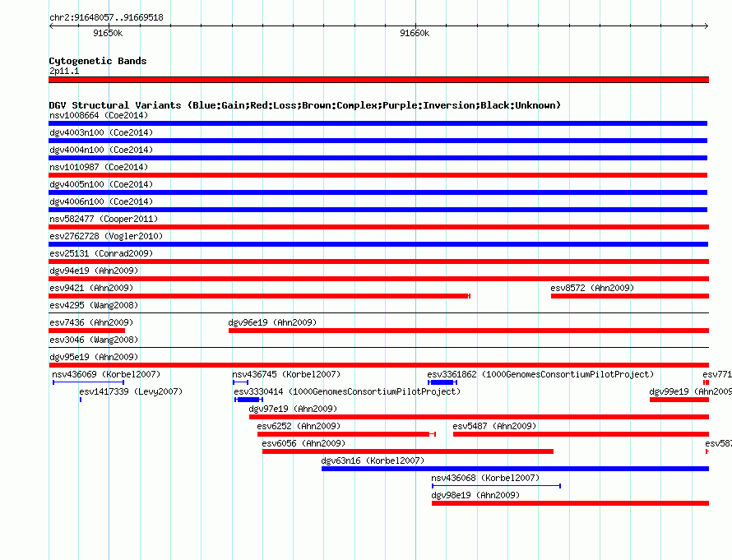Select dgv95e19 (Ahn2009) variant label
The width and height of the screenshot is (732, 560).
tap(94, 357)
